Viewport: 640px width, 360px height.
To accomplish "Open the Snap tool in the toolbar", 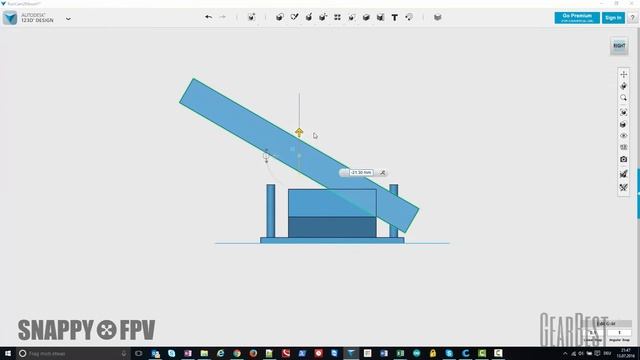I will (409, 17).
